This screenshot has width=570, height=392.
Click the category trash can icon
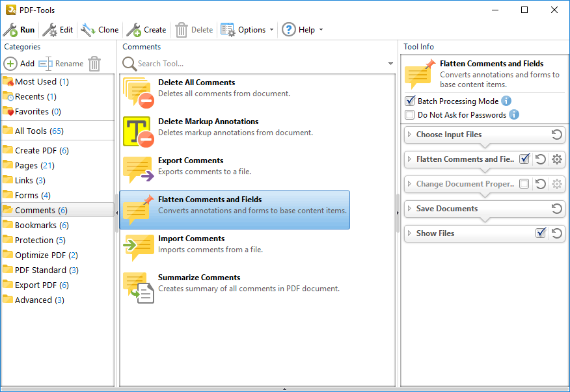point(94,64)
